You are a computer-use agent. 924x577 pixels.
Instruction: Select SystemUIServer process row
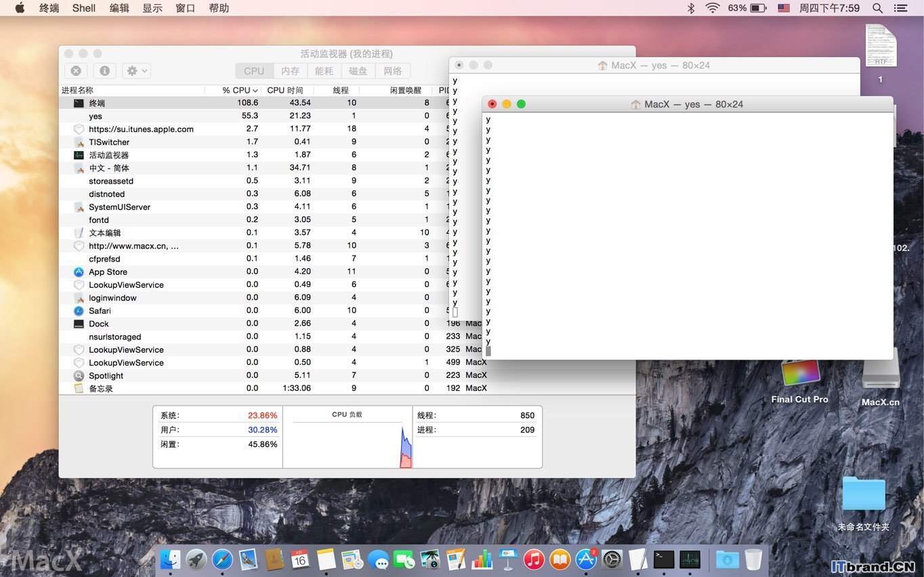[254, 207]
